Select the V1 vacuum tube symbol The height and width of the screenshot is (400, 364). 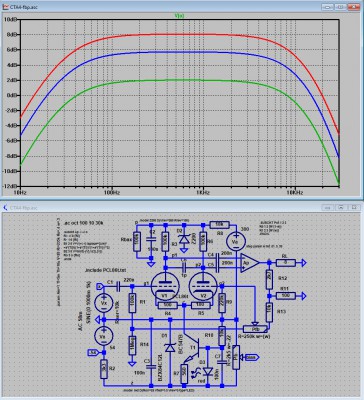[165, 286]
